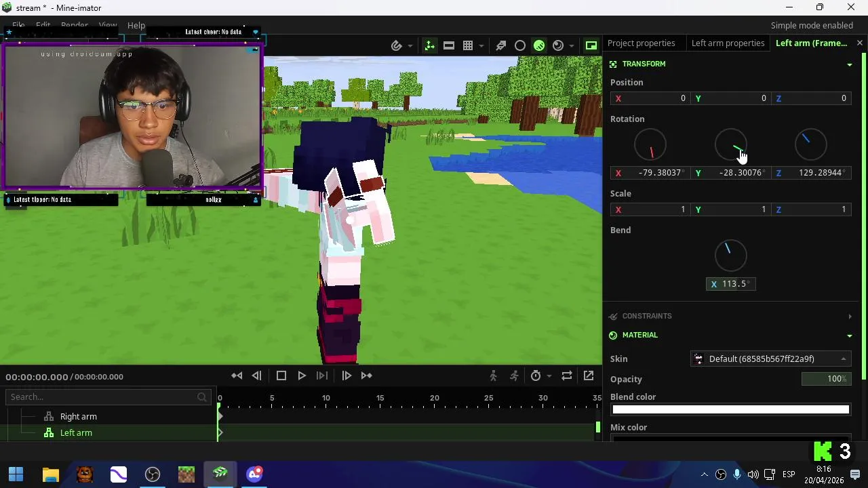Image resolution: width=868 pixels, height=488 pixels.
Task: Collapse the MATERIAL section arrow
Action: [850, 335]
